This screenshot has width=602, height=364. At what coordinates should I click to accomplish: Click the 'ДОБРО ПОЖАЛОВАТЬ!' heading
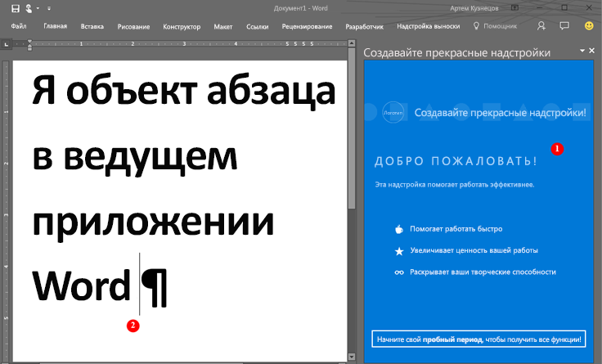[x=456, y=161]
